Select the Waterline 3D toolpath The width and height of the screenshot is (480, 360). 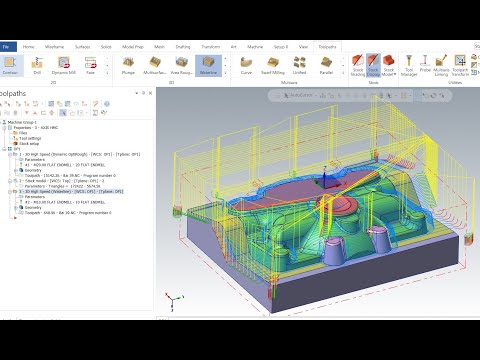[x=208, y=66]
